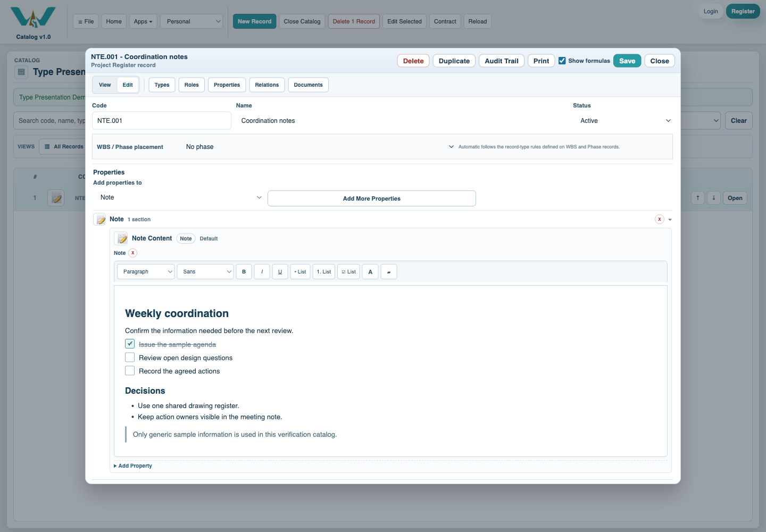Click the Code input field
Screen dimensions: 766x532
point(162,121)
